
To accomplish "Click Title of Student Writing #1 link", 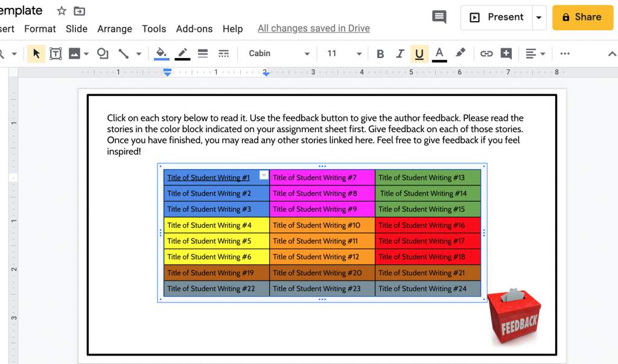I will tap(208, 178).
